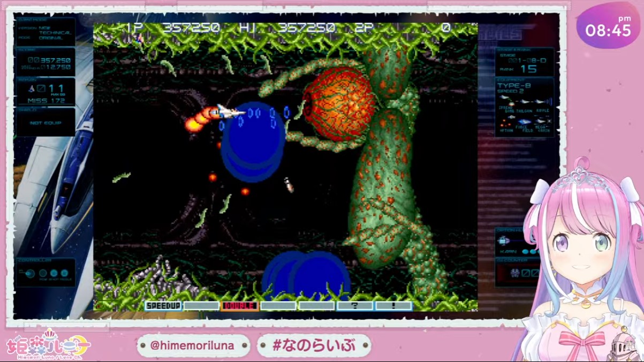Click the 1P score 357250 display
644x362 pixels.
[x=191, y=28]
